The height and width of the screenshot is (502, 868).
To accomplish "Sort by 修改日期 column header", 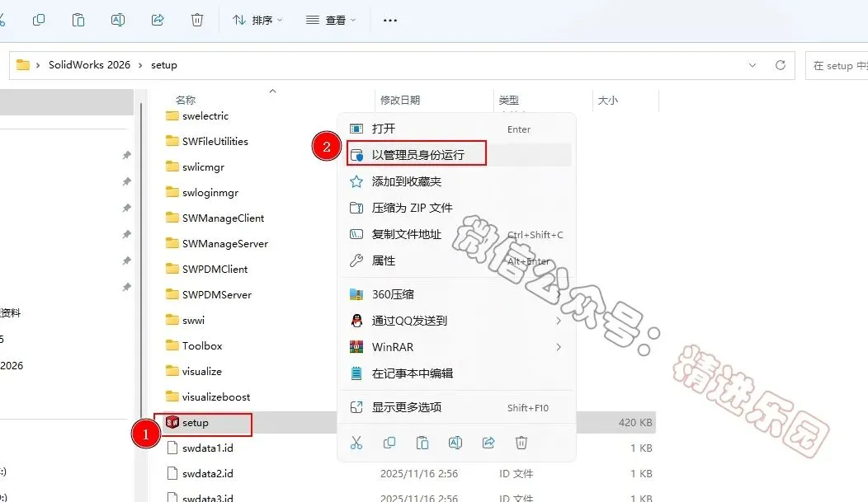I will click(x=399, y=100).
